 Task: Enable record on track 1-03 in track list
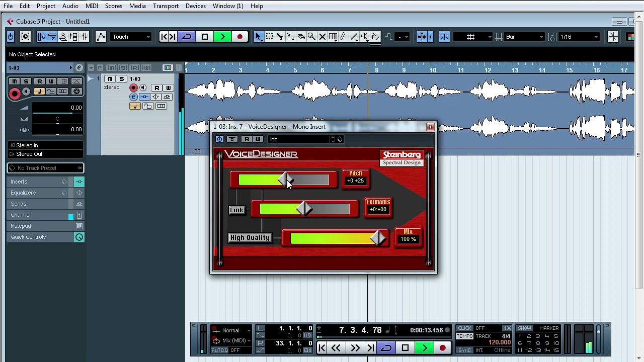(x=133, y=88)
